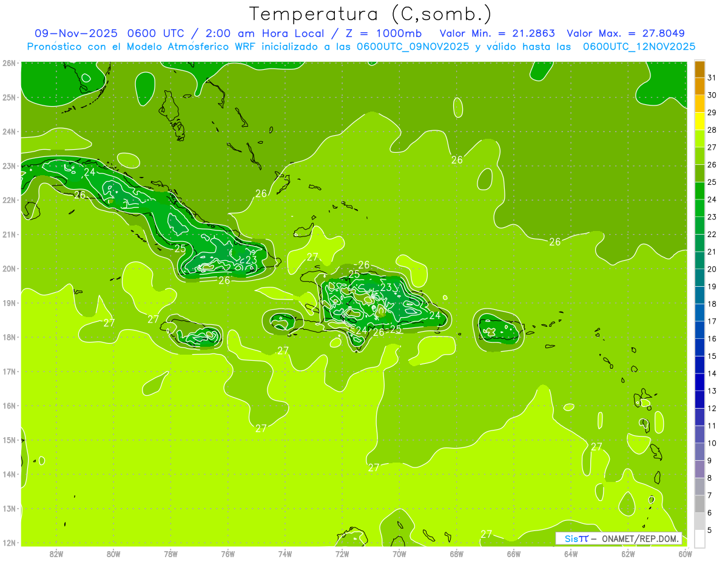Click the colorbar label 15

(712, 356)
